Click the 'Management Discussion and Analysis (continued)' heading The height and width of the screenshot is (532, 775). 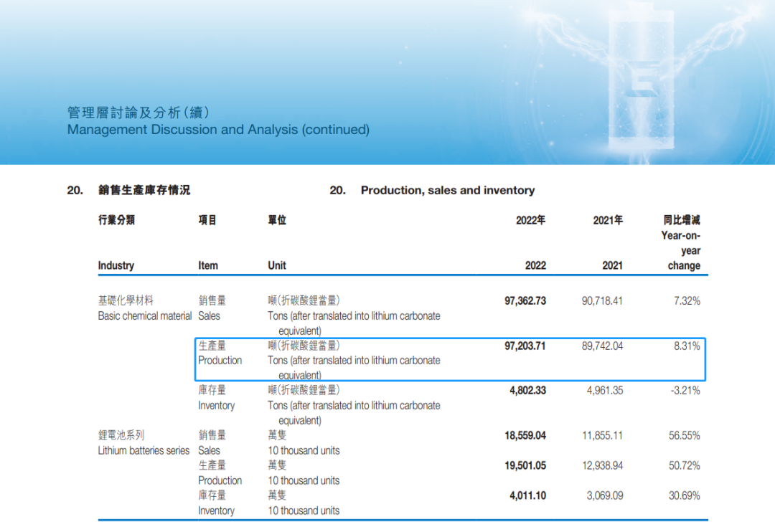[218, 130]
